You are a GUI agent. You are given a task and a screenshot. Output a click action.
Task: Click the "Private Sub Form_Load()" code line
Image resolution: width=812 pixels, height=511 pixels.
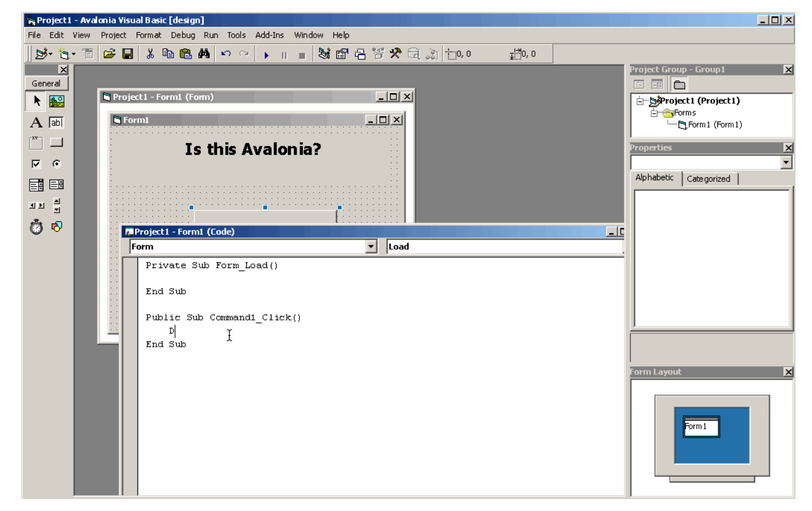click(x=212, y=266)
